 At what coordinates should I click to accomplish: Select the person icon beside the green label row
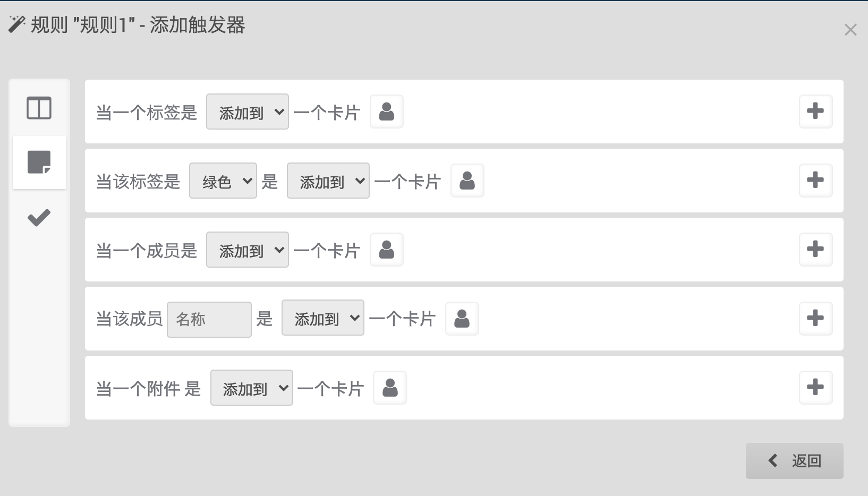pyautogui.click(x=467, y=181)
